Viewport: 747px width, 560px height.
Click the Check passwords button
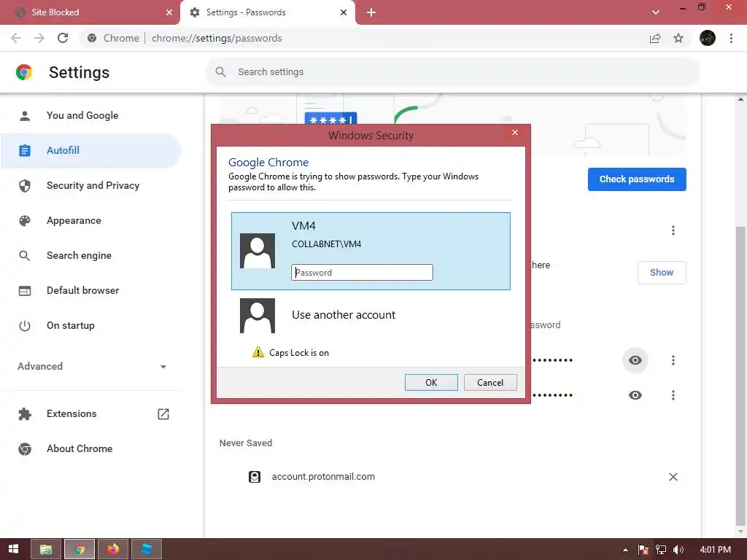click(637, 179)
